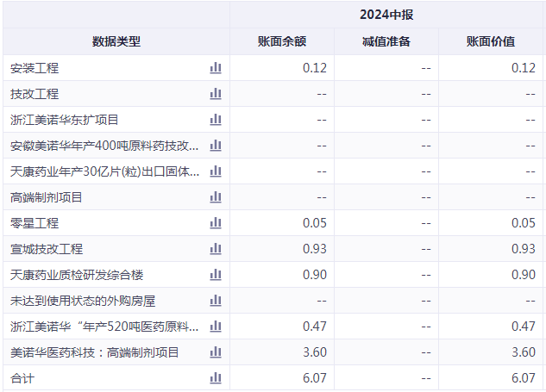Click chart icon for 天康药业质检研发综合楼
The width and height of the screenshot is (546, 392).
point(216,275)
